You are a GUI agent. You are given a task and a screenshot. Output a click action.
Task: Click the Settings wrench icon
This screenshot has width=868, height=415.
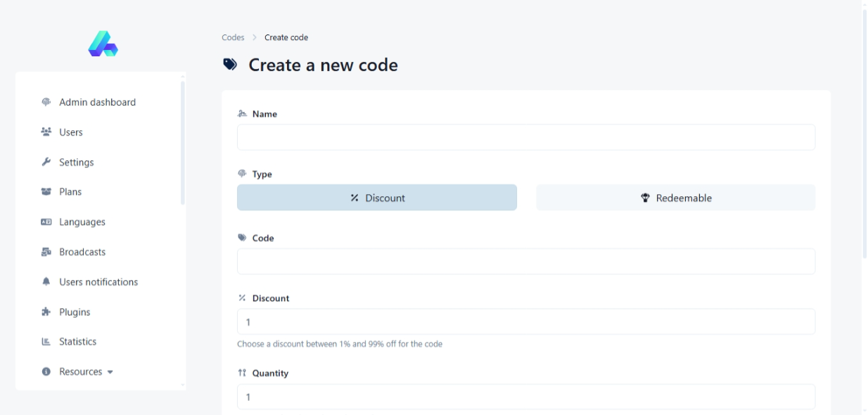46,162
